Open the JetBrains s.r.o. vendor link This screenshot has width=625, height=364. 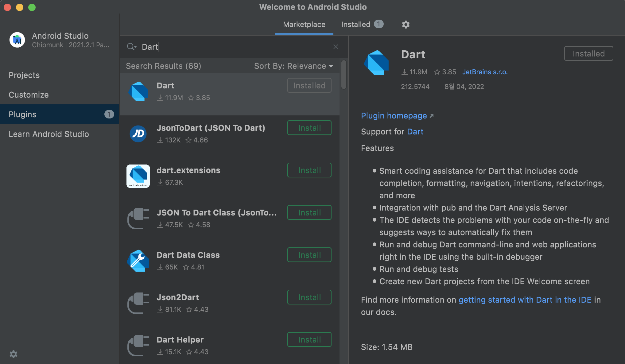pyautogui.click(x=485, y=72)
